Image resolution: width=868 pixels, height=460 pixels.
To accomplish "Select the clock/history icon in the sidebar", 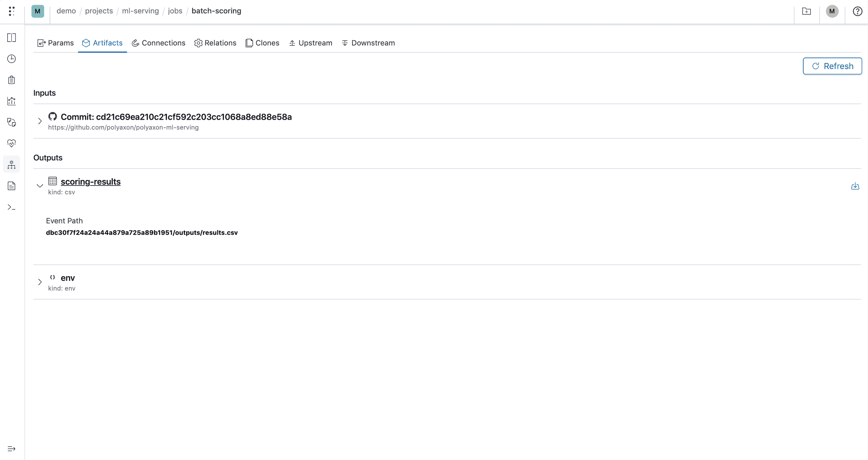I will pos(11,59).
